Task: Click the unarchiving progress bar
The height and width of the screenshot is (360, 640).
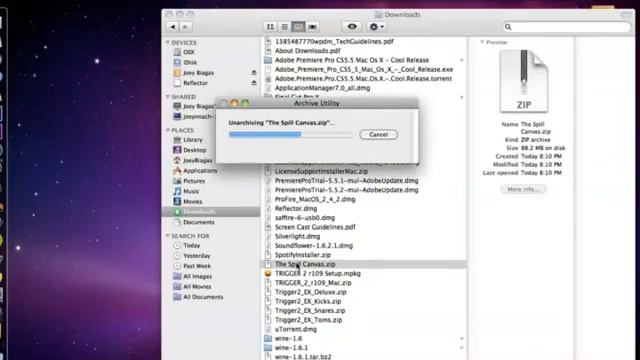Action: [x=290, y=134]
